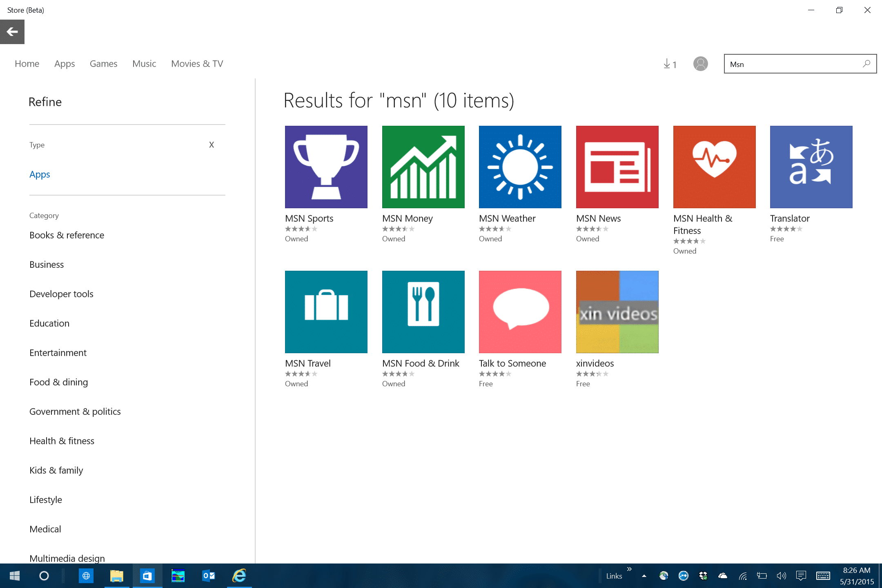
Task: Filter by Health & fitness category
Action: [x=62, y=441]
